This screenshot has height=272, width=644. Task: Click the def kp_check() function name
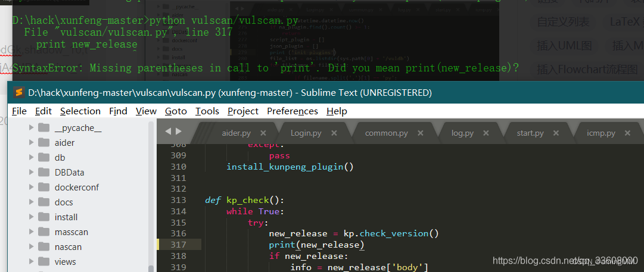tap(248, 200)
